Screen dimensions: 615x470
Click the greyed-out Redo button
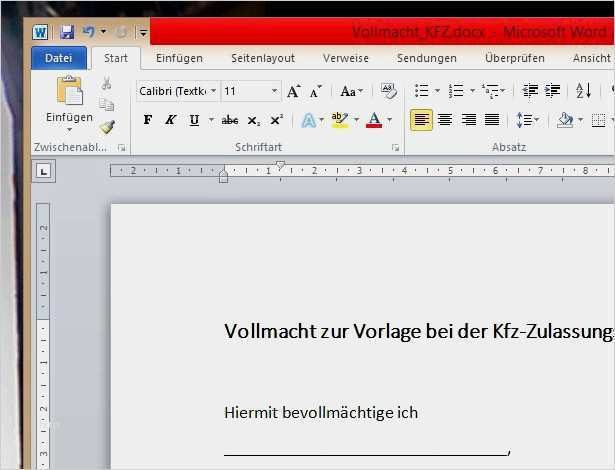click(122, 32)
